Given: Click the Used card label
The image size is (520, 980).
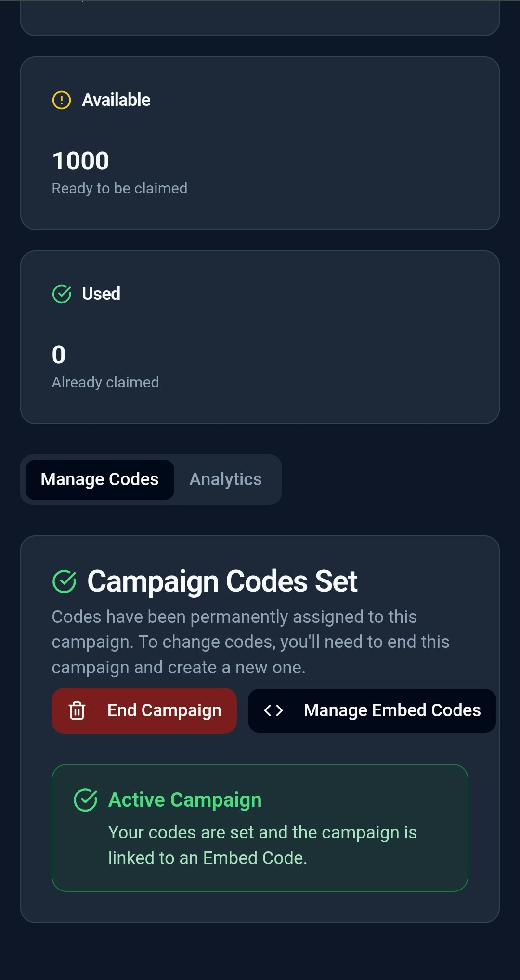Looking at the screenshot, I should click(101, 294).
